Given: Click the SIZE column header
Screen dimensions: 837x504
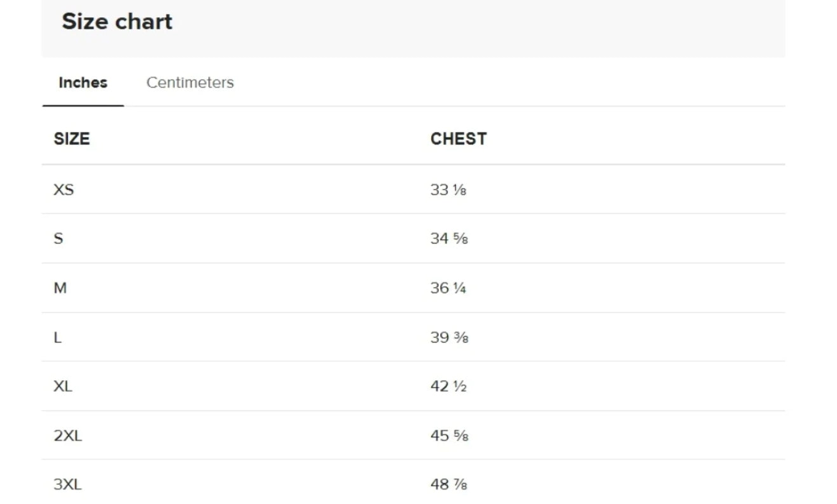Looking at the screenshot, I should [x=72, y=139].
